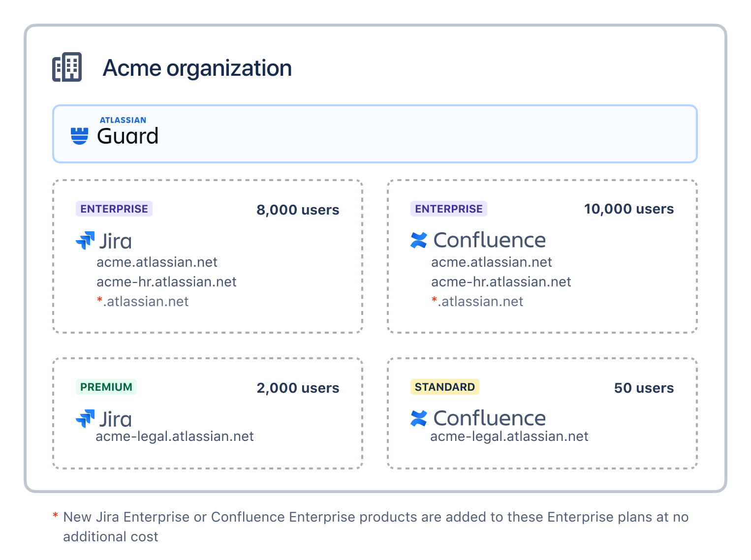This screenshot has height=560, width=751.
Task: Click the Confluence logo in the Enterprise card
Action: coord(419,240)
